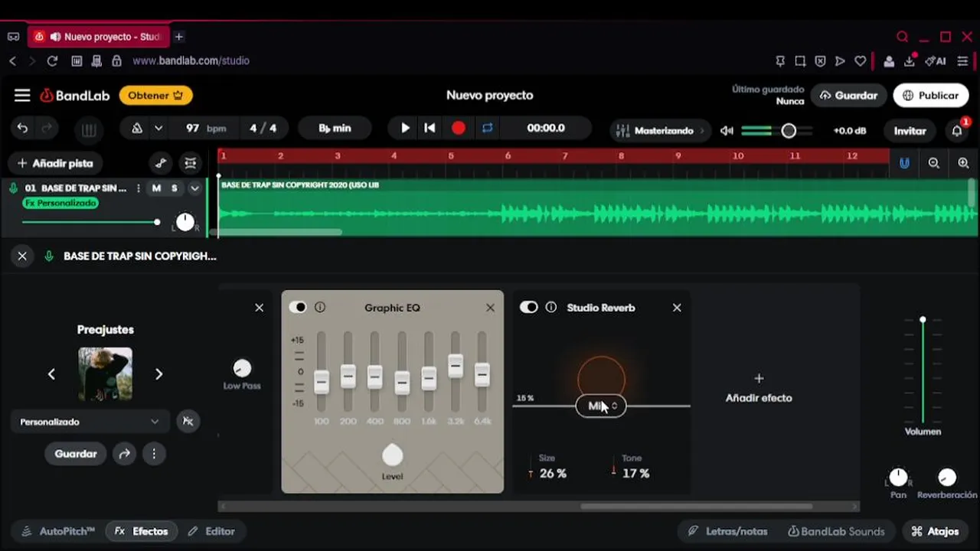980x551 pixels.
Task: Toggle the Fx bypass icon beside preset
Action: pyautogui.click(x=188, y=422)
